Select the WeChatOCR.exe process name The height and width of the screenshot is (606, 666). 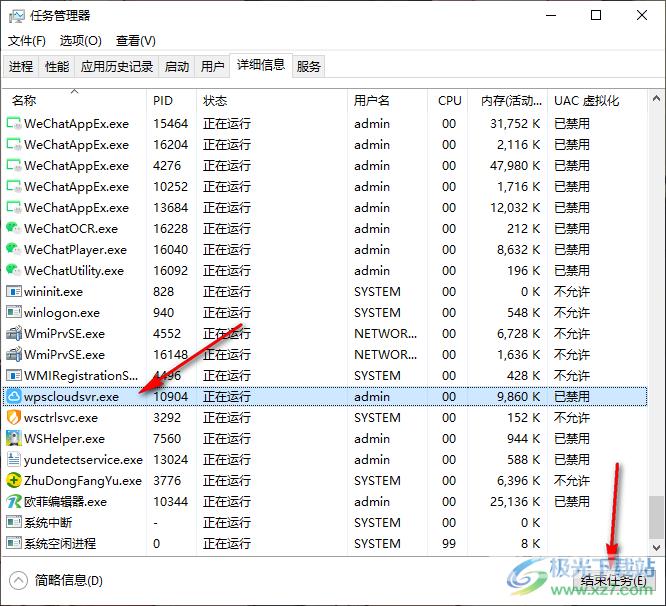(71, 228)
